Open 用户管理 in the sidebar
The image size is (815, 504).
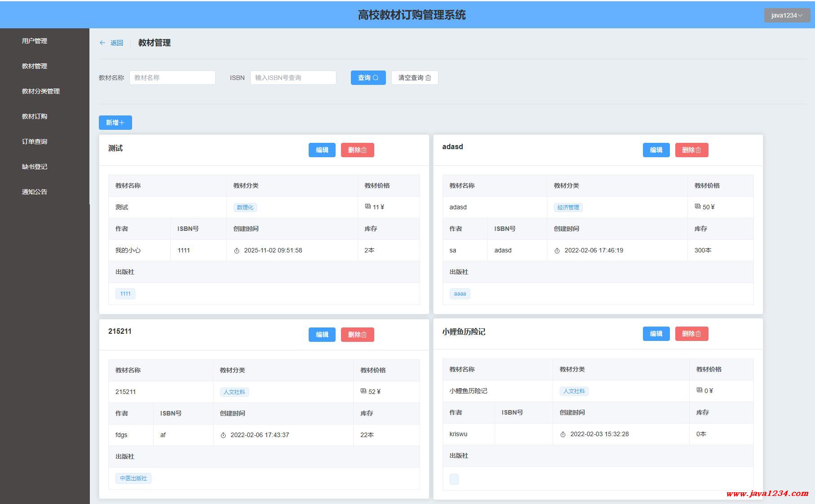coord(35,41)
